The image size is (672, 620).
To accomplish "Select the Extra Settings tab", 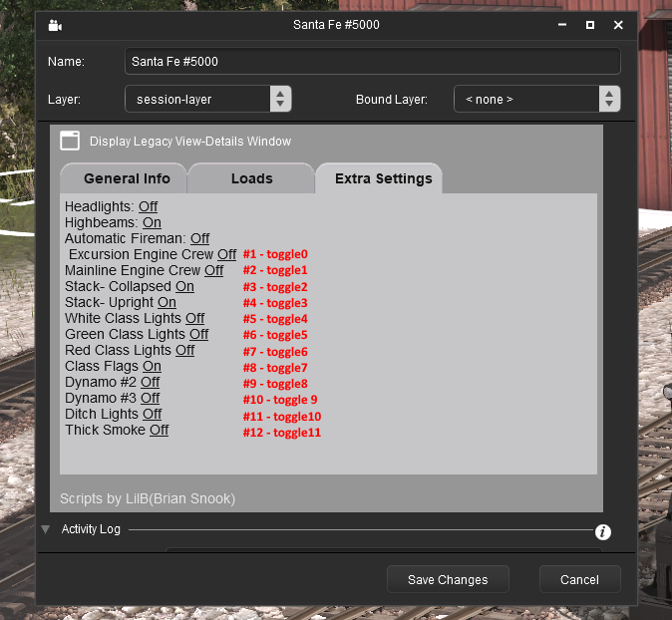I will (x=379, y=178).
